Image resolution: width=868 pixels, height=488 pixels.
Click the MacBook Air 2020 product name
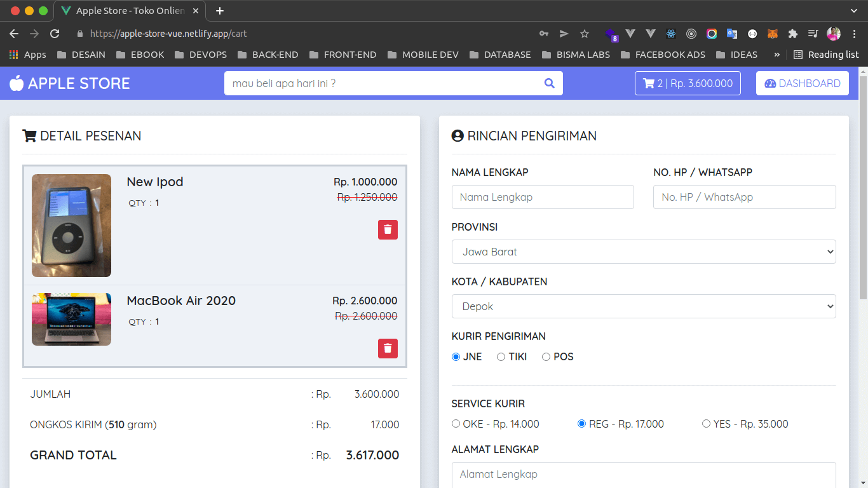(x=181, y=301)
